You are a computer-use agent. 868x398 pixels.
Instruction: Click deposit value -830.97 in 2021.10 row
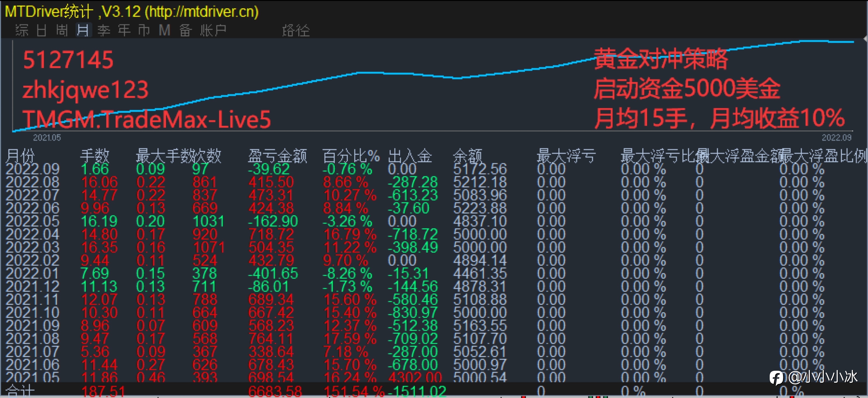413,312
